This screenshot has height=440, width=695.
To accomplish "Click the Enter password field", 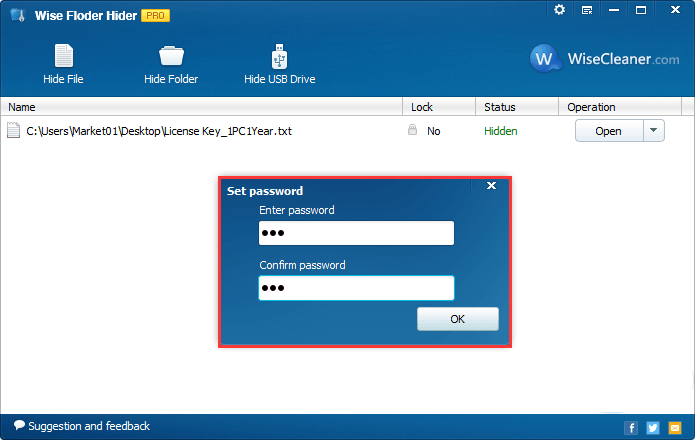I will pos(356,233).
